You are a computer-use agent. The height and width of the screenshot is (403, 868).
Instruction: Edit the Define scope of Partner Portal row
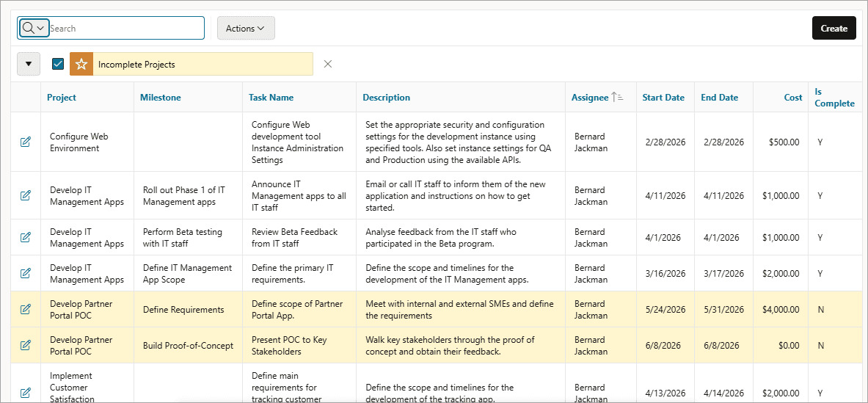(x=26, y=310)
